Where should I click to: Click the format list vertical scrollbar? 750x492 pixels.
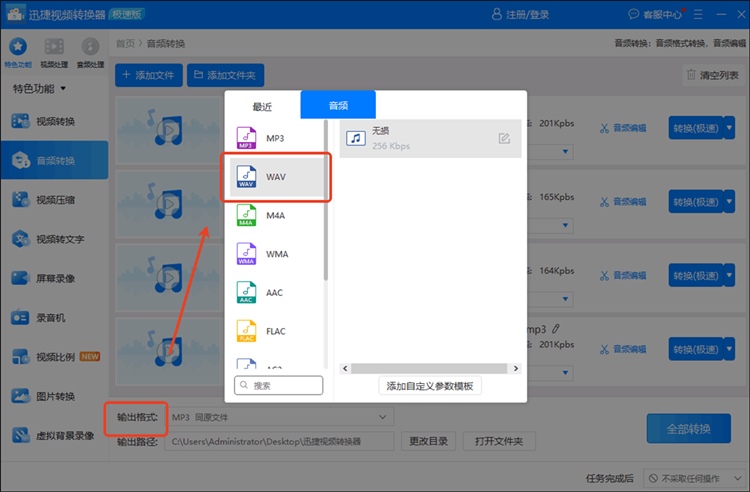(x=326, y=200)
